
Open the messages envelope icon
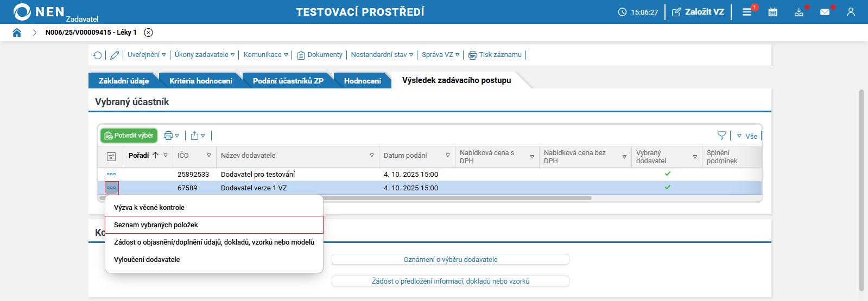[x=825, y=12]
